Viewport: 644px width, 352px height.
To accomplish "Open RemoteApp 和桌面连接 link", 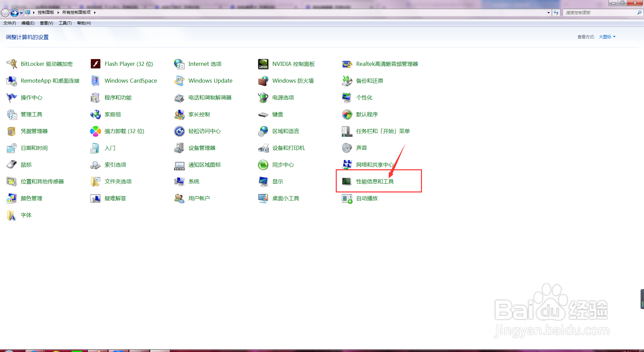I will point(50,81).
